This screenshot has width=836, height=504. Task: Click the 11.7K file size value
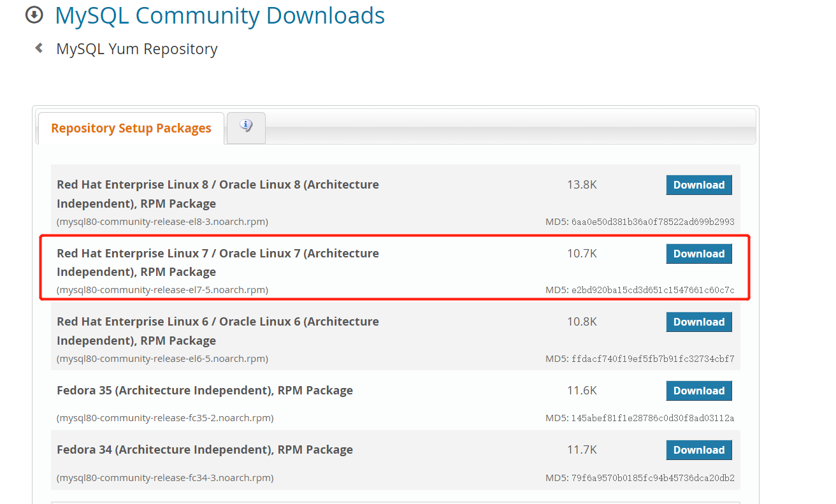click(x=582, y=450)
